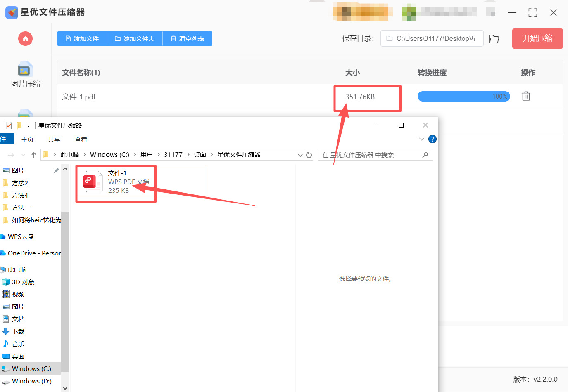Screen dimensions: 568x392
Task: Open the save directory folder browser icon
Action: tap(494, 38)
